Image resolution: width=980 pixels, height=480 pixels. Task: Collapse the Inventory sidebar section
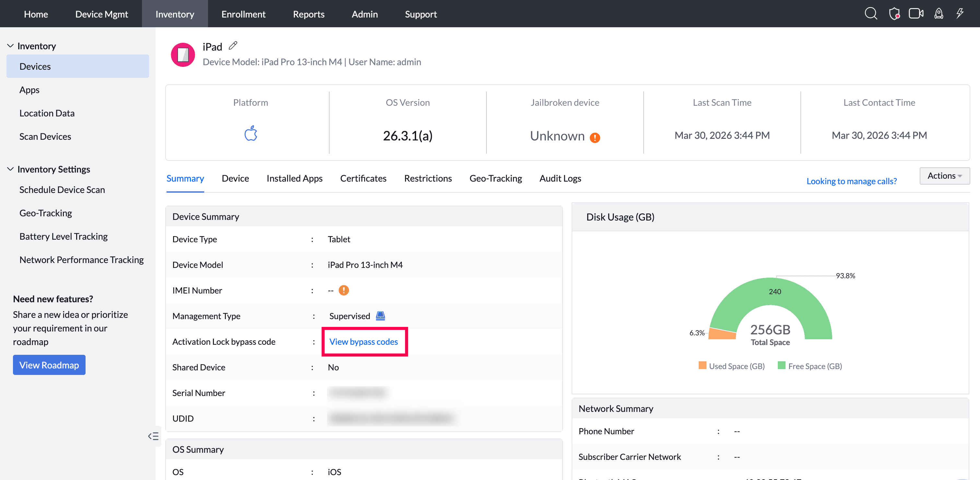[x=10, y=46]
